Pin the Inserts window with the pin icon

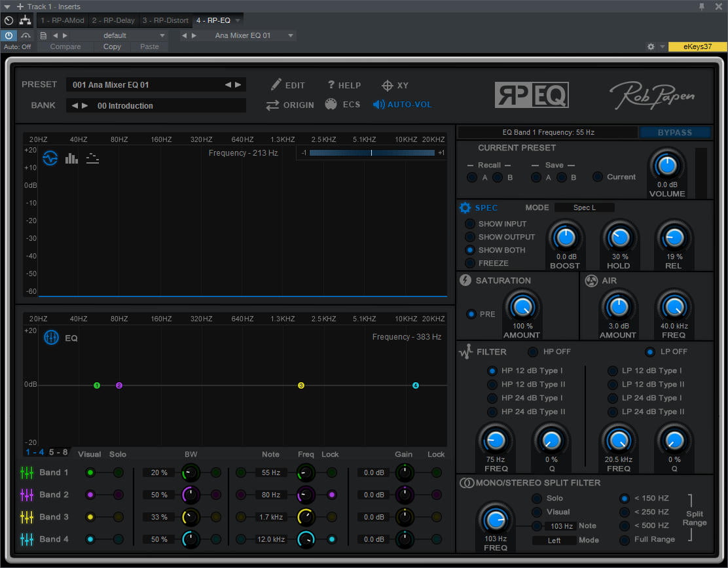(x=702, y=7)
